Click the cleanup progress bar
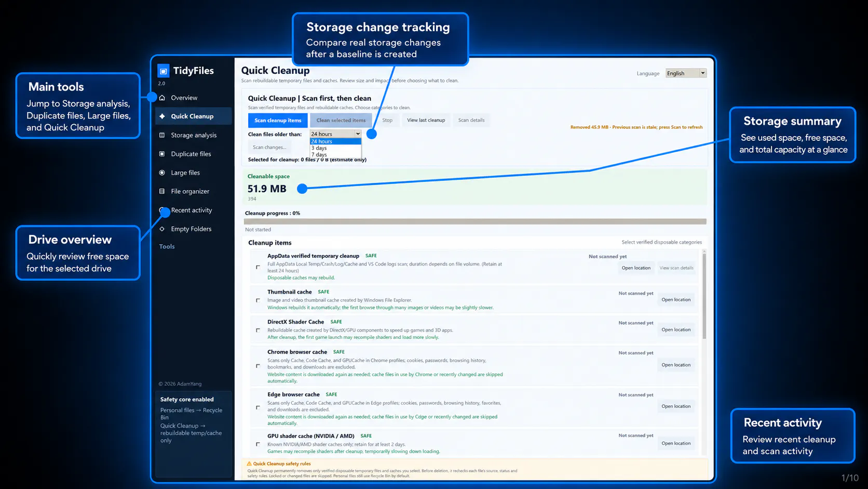The image size is (868, 489). 475,221
